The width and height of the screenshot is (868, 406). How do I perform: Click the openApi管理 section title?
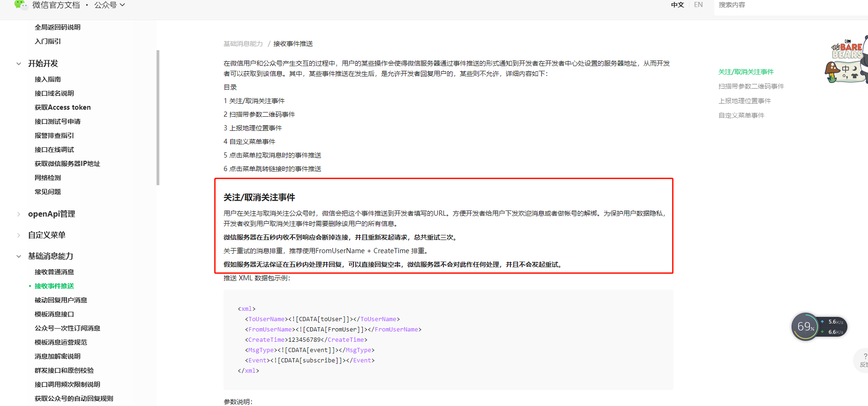(52, 214)
